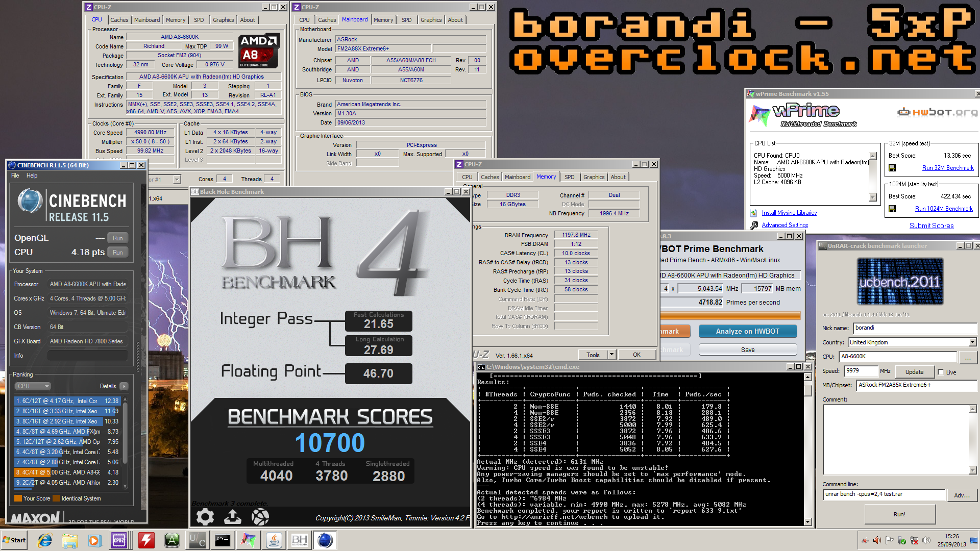Viewport: 980px width, 551px height.
Task: Click the network disconnected tray icon
Action: (x=914, y=540)
